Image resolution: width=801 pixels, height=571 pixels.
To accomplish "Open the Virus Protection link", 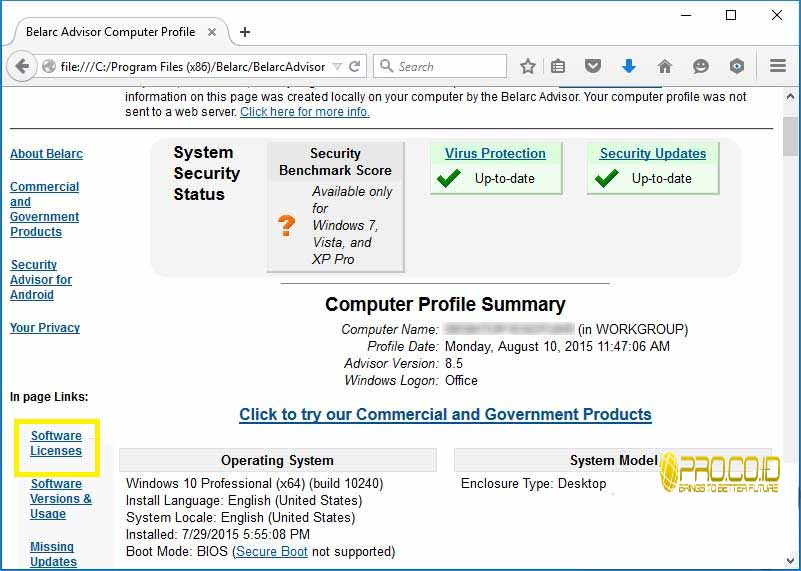I will coord(495,153).
